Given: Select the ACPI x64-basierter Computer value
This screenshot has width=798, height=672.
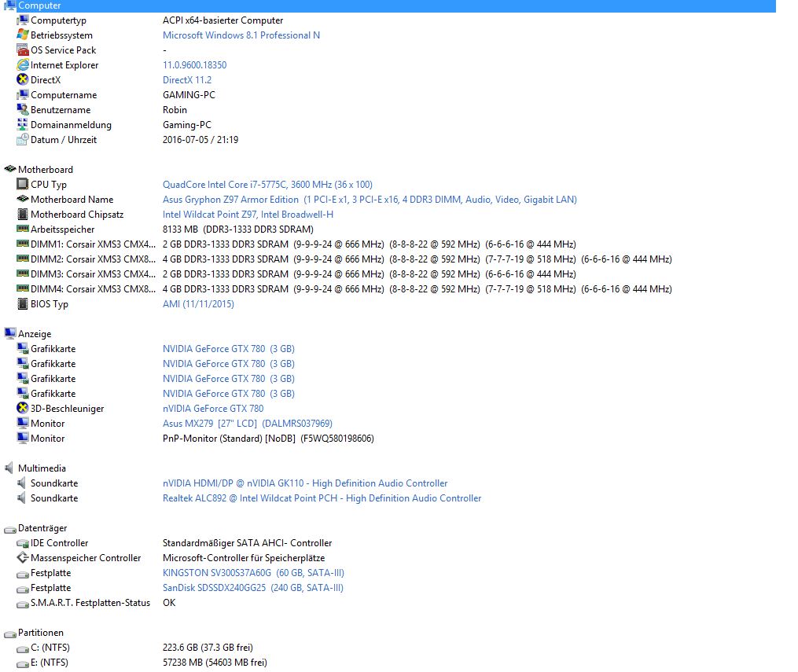Looking at the screenshot, I should click(x=222, y=20).
